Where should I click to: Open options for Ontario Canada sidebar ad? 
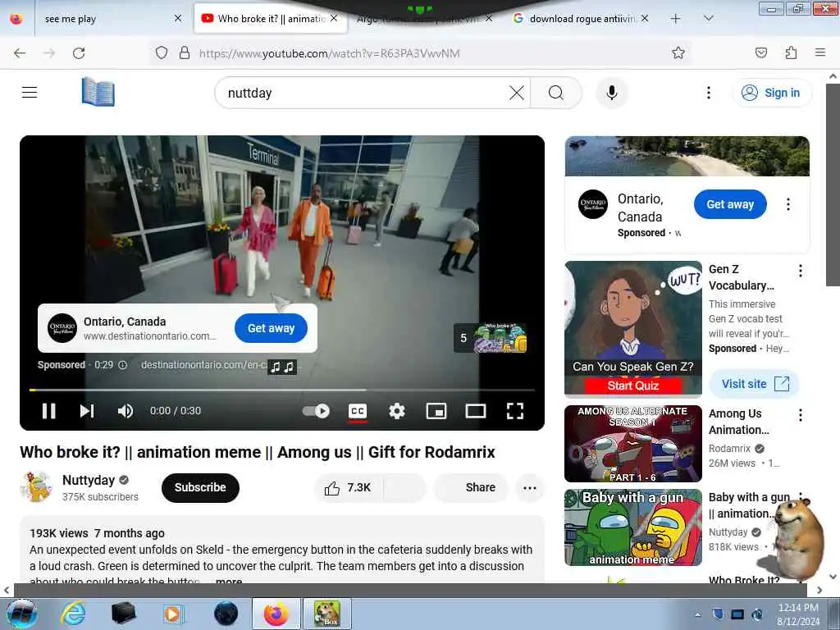pyautogui.click(x=788, y=204)
